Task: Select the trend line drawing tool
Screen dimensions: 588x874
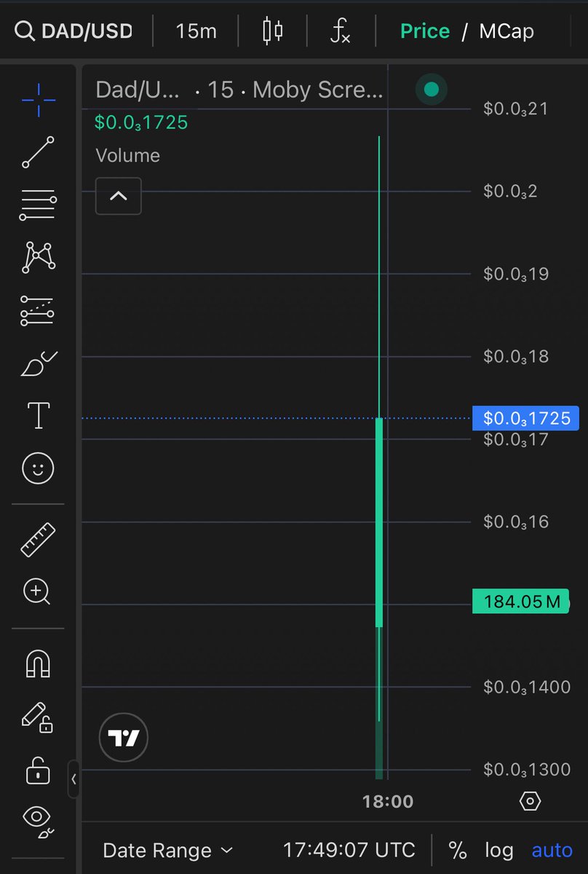Action: pyautogui.click(x=38, y=152)
